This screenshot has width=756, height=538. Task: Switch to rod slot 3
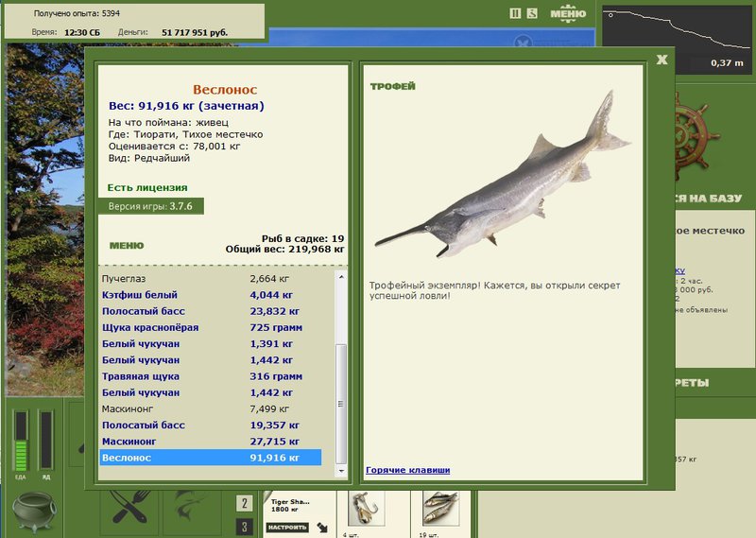(x=245, y=527)
